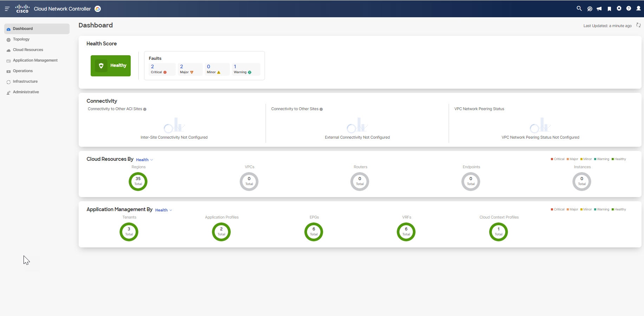Image resolution: width=644 pixels, height=316 pixels.
Task: Click Major legend swatch in Application Management
Action: coord(568,209)
